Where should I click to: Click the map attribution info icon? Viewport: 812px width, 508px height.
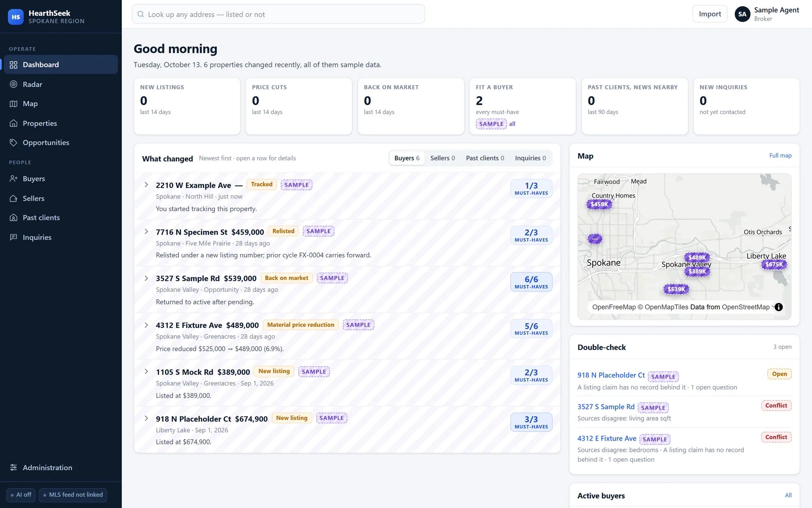click(778, 307)
